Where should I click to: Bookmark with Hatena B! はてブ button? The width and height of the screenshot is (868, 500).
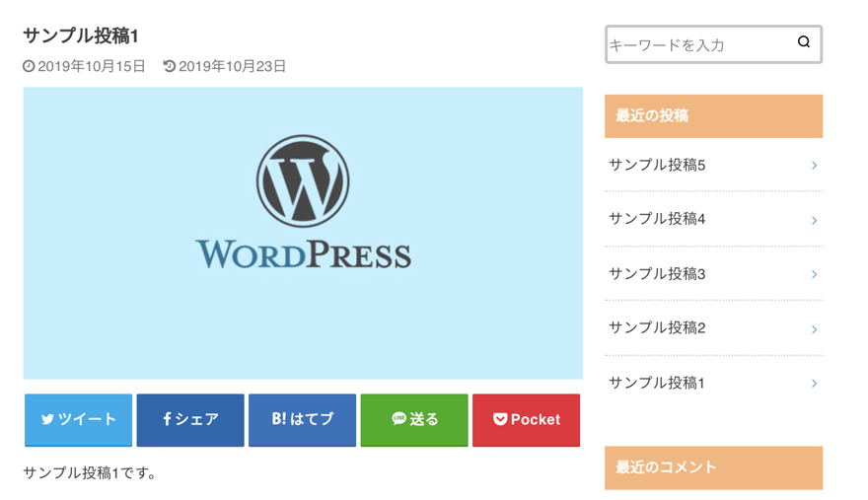click(x=302, y=419)
